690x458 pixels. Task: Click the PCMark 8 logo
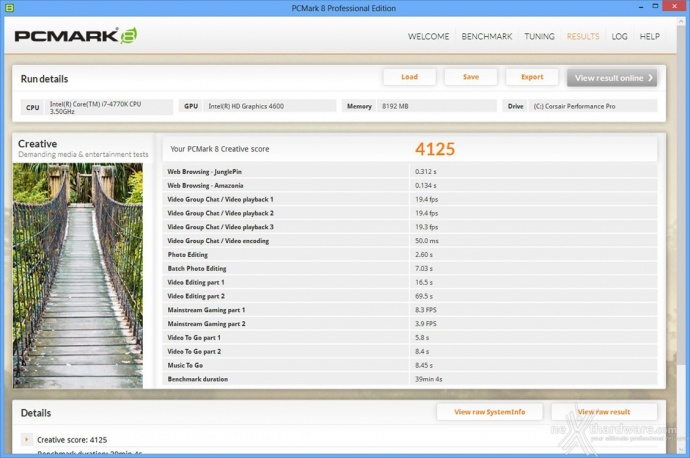[76, 36]
